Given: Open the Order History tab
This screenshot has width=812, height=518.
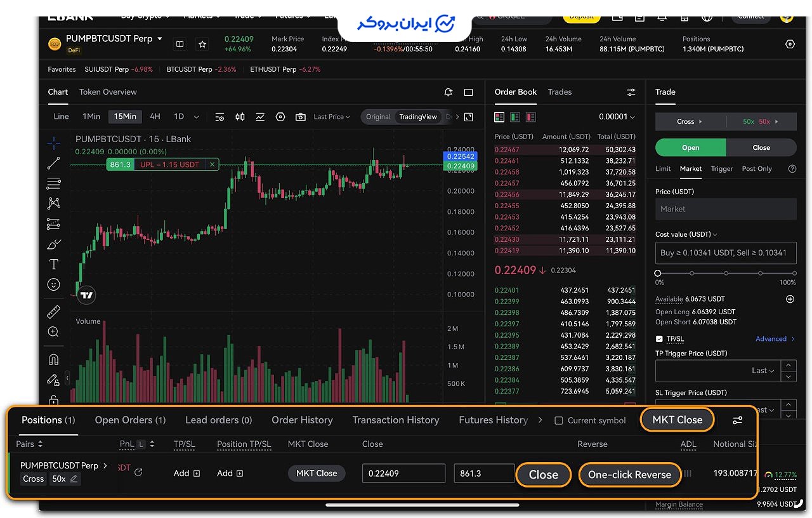Looking at the screenshot, I should 302,420.
